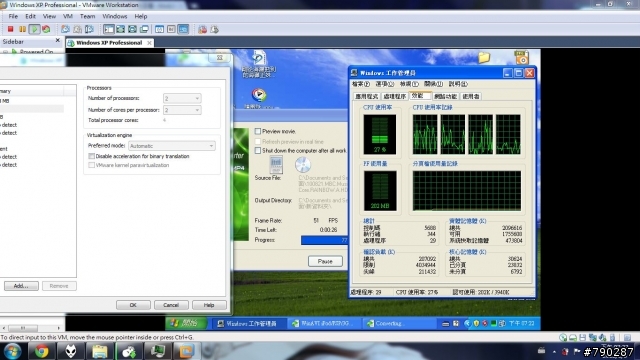Click the yellow security shield tray icon

click(x=476, y=323)
